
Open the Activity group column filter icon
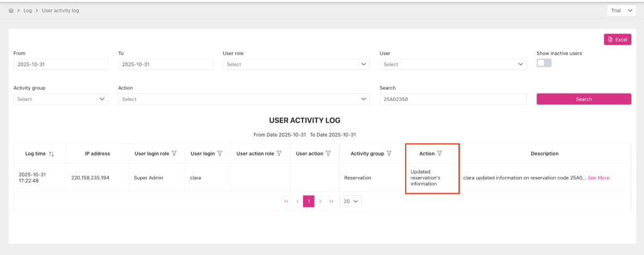(389, 154)
